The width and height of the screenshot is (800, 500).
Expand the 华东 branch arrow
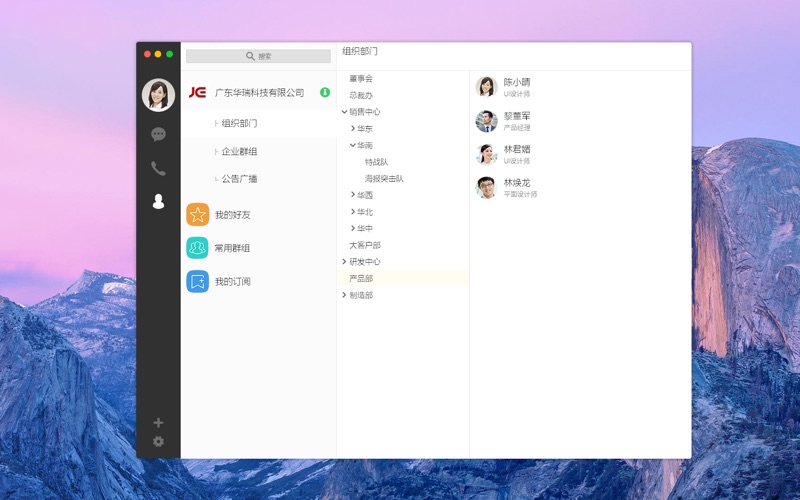click(x=352, y=129)
